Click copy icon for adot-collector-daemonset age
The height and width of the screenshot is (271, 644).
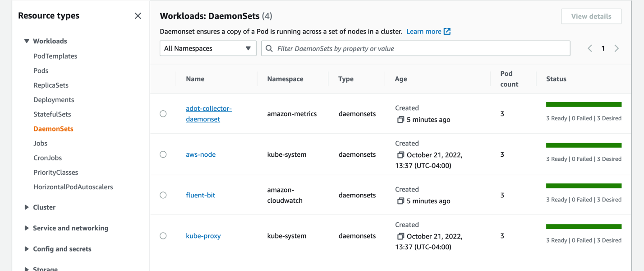[401, 120]
